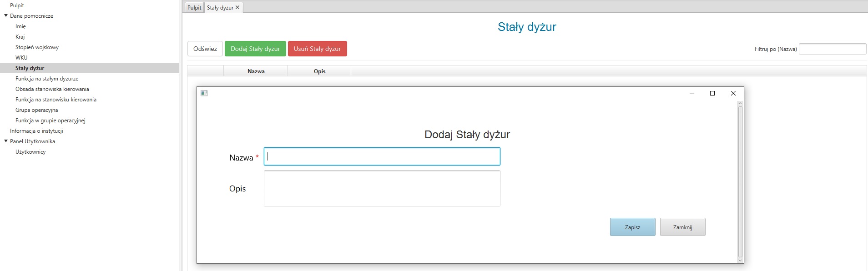Click the Odśwież button
Screen dimensions: 868x271
[205, 49]
